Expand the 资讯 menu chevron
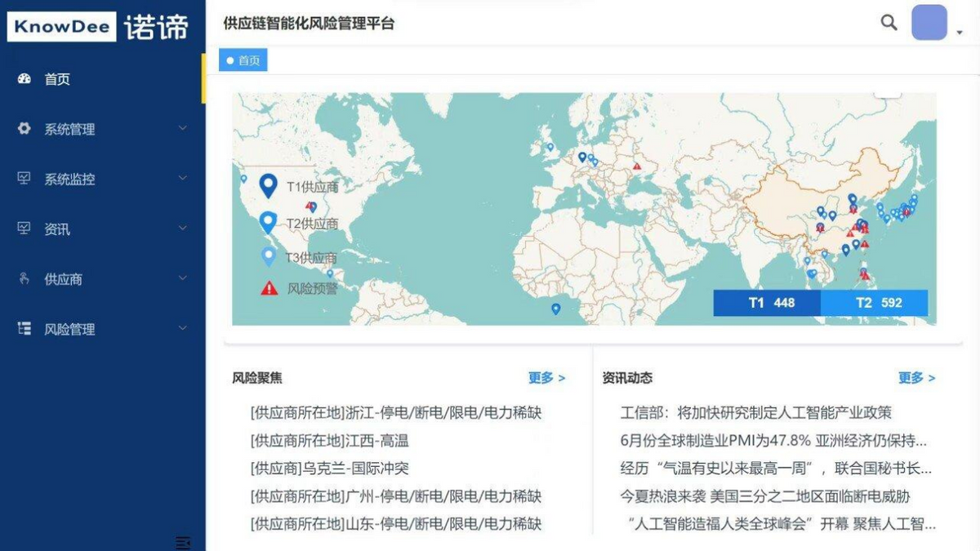The image size is (980, 551). (x=183, y=229)
